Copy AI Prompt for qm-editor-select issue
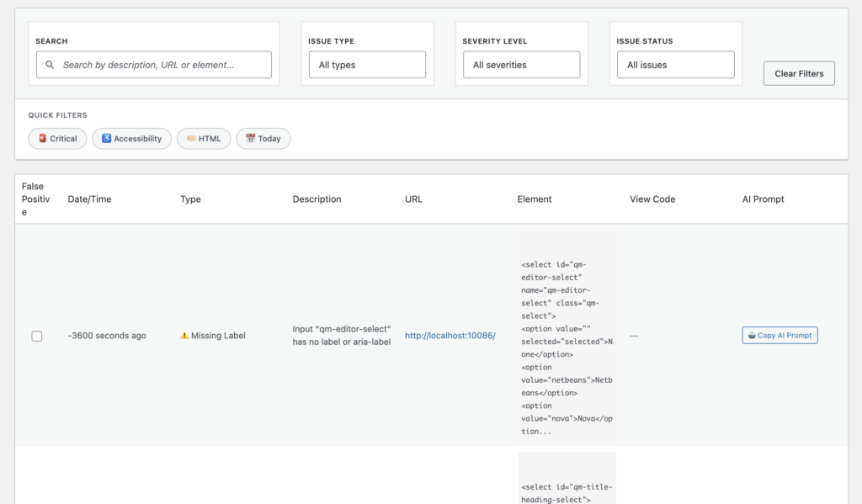Screen dimensions: 862x504 (x=780, y=336)
